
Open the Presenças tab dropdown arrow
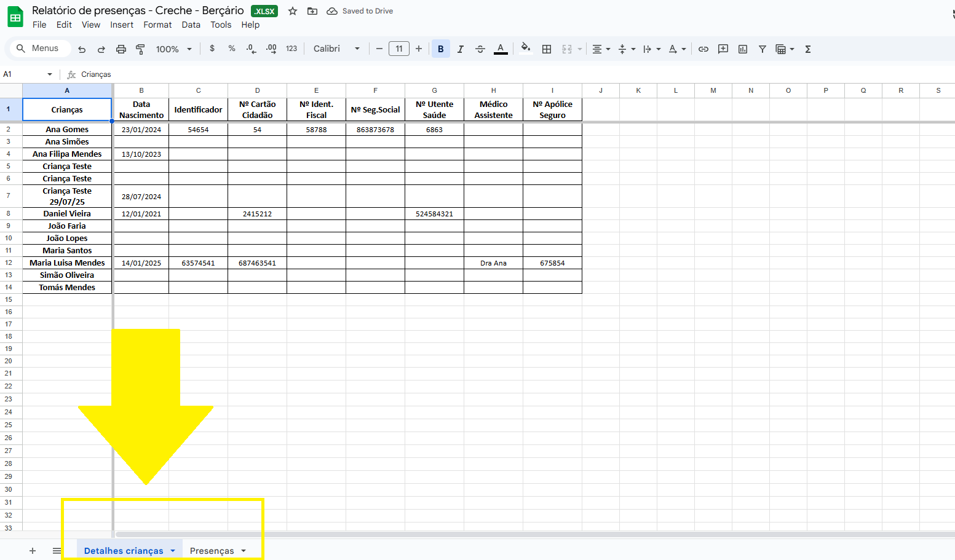244,551
